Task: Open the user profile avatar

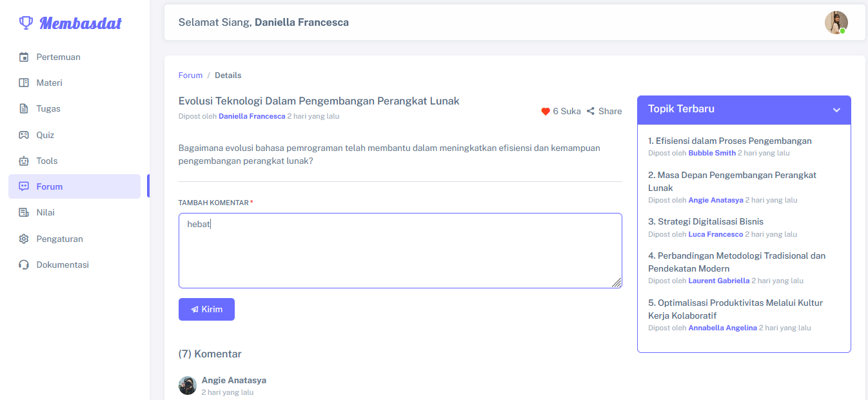Action: [x=836, y=23]
